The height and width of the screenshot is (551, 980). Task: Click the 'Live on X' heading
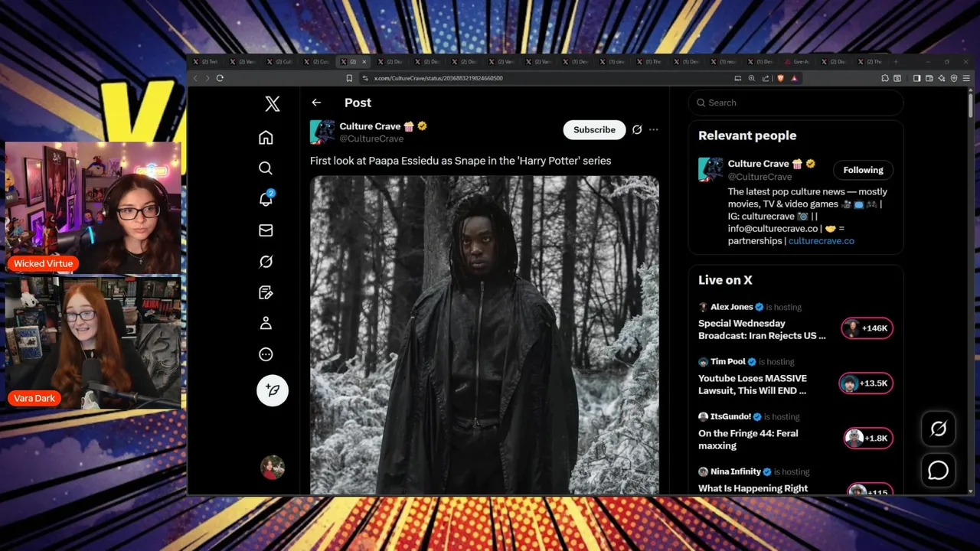[x=725, y=280]
